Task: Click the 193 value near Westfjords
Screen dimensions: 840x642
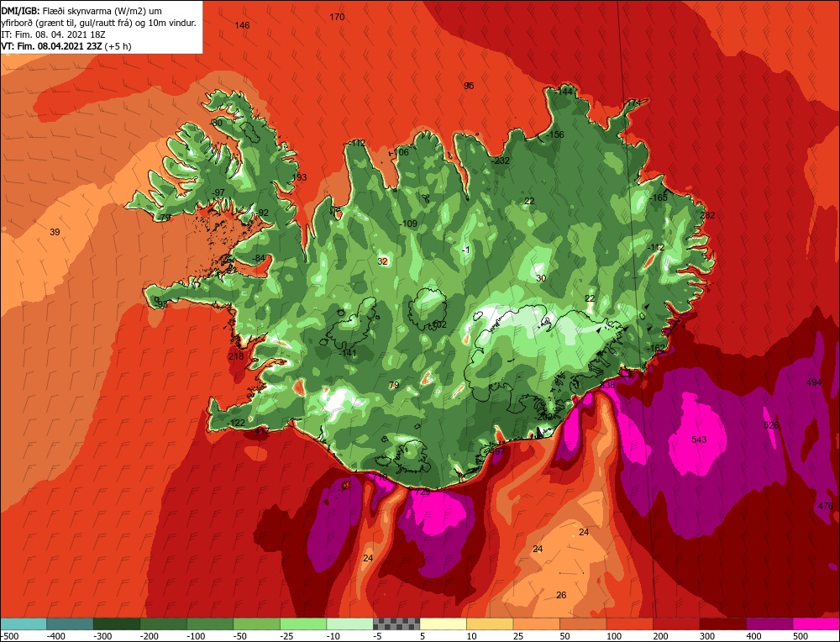Action: (x=300, y=177)
